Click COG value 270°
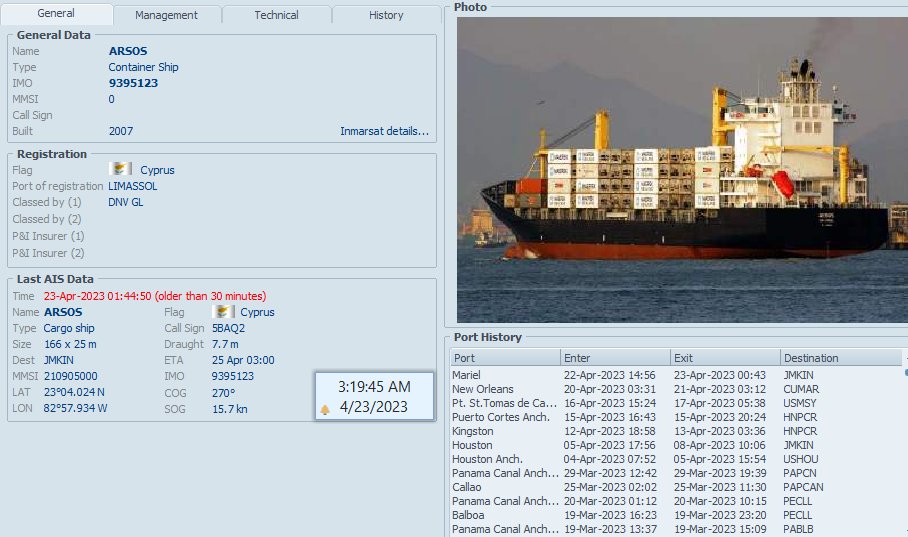The image size is (908, 537). point(223,393)
